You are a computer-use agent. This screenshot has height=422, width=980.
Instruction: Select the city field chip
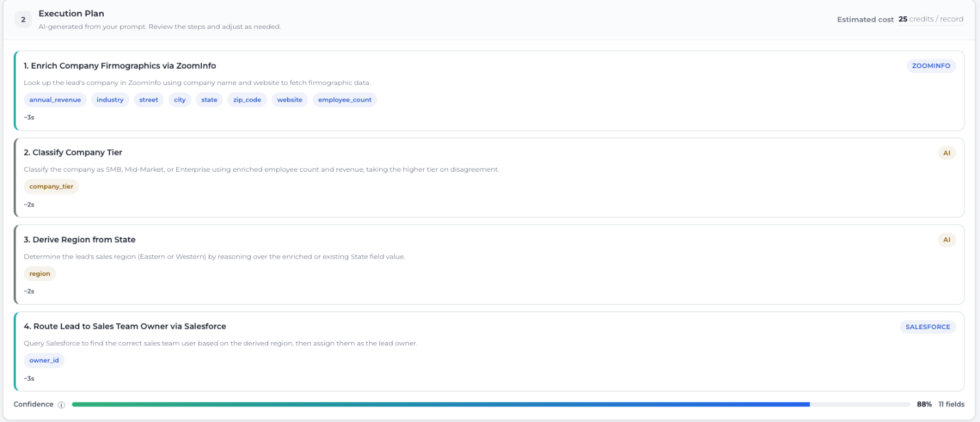click(x=180, y=100)
